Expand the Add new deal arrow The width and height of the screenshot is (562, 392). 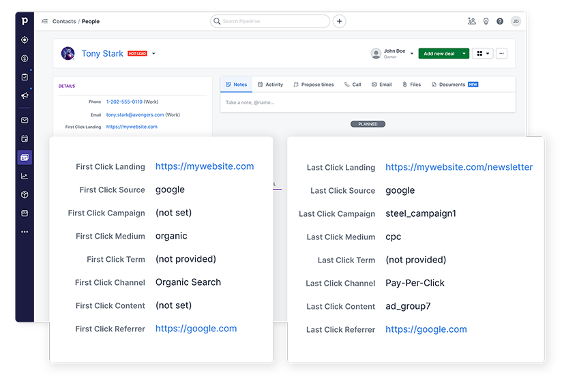pyautogui.click(x=464, y=53)
